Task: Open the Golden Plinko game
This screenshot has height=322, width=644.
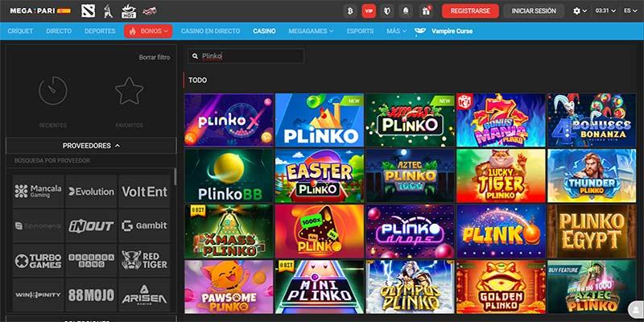Action: point(501,287)
